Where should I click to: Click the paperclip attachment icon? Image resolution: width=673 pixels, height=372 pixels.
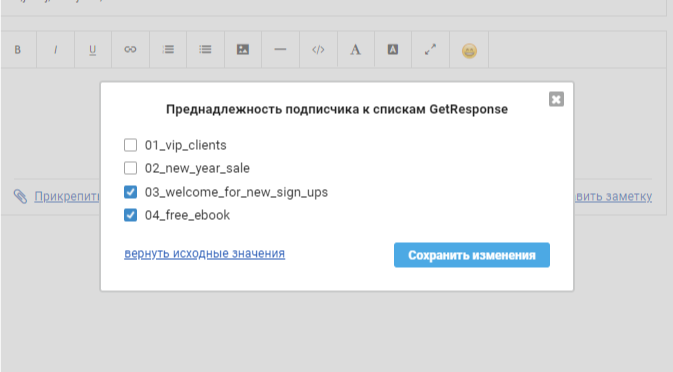(x=20, y=196)
